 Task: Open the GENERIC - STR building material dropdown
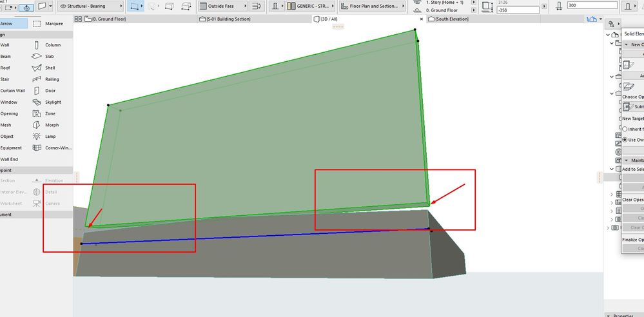point(311,6)
